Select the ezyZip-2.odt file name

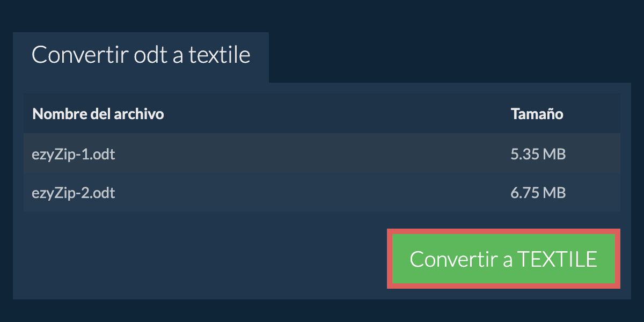[74, 193]
